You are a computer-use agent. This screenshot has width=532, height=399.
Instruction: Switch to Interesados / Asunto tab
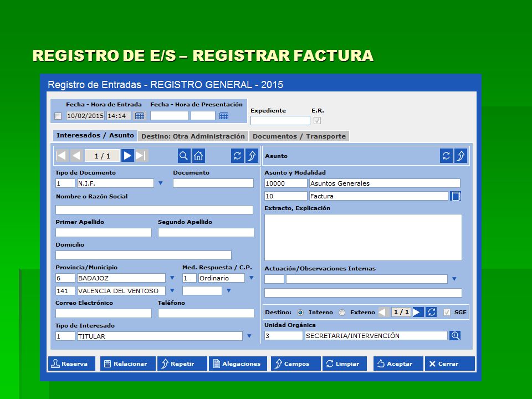point(95,135)
